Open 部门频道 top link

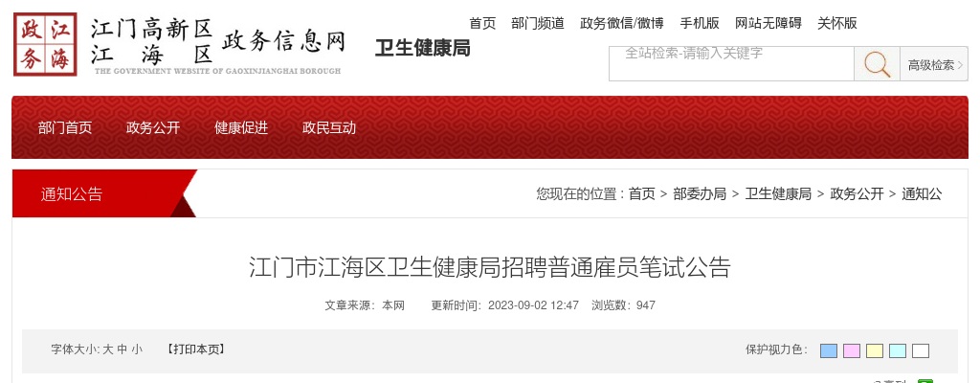(x=538, y=23)
